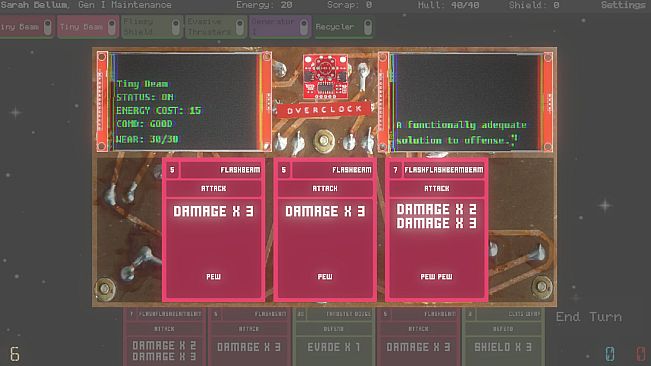Switch off the Flimsy Shield system
This screenshot has width=651, height=366.
click(176, 27)
